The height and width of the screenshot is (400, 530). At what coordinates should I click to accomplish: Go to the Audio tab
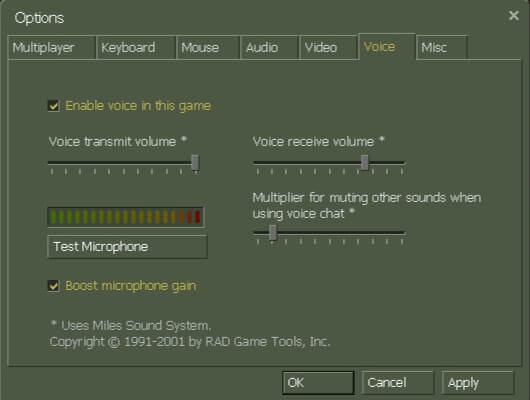[270, 47]
